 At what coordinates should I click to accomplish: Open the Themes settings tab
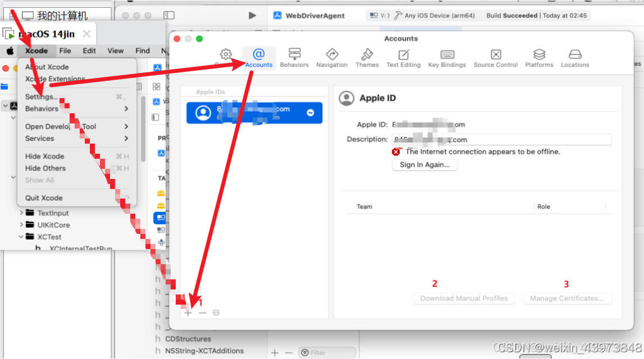(x=367, y=57)
